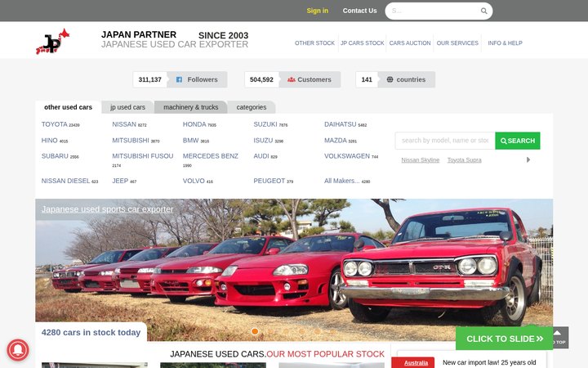Screen dimensions: 588x368
Task: Switch to the 'jp used cars' tab
Action: (127, 107)
